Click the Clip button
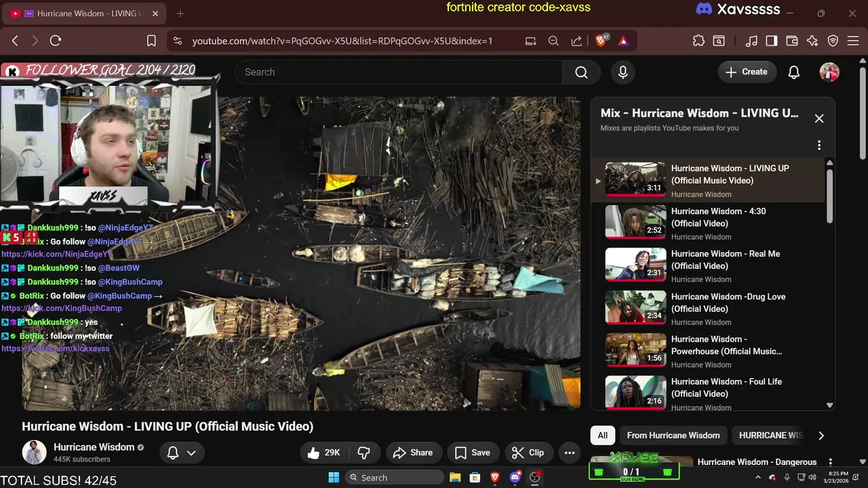 [528, 453]
